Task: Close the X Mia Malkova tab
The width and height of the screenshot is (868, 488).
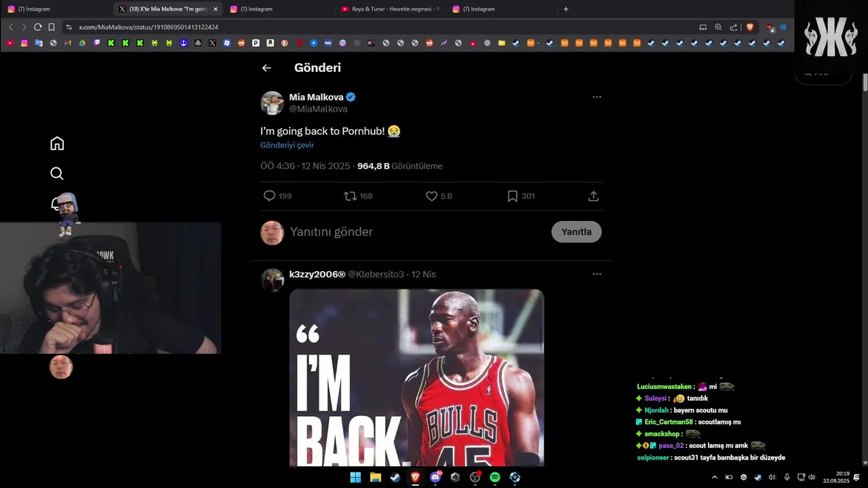Action: (x=216, y=9)
